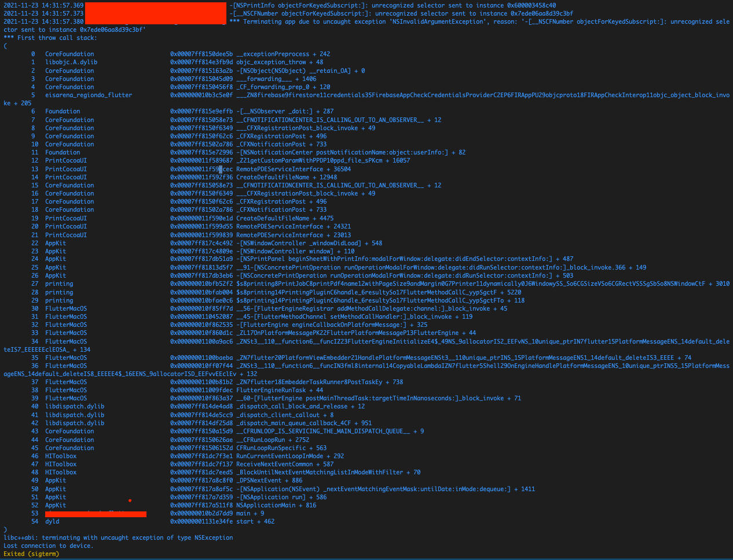Click the timestamp 2021-11-23 14:31:57.369
733x560 pixels.
(43, 5)
